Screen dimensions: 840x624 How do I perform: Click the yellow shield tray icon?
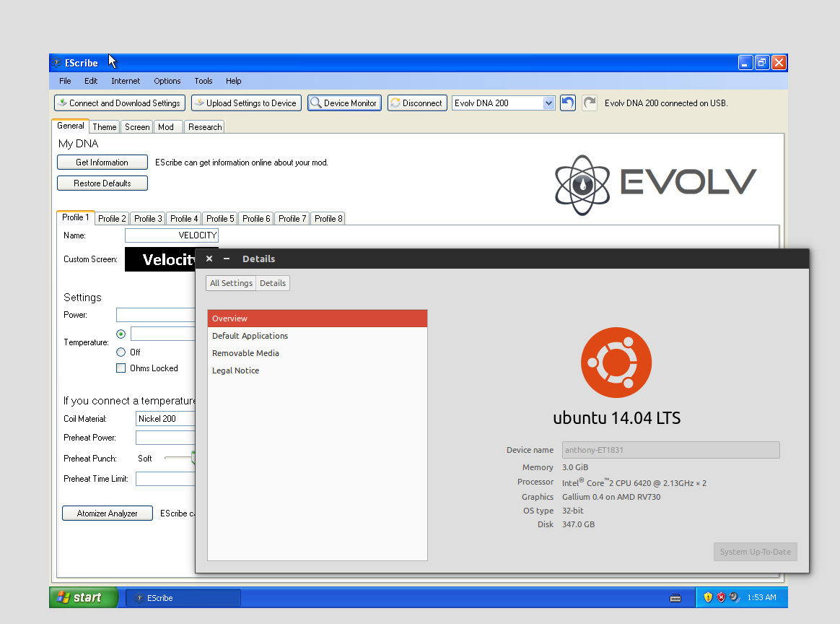pos(708,597)
